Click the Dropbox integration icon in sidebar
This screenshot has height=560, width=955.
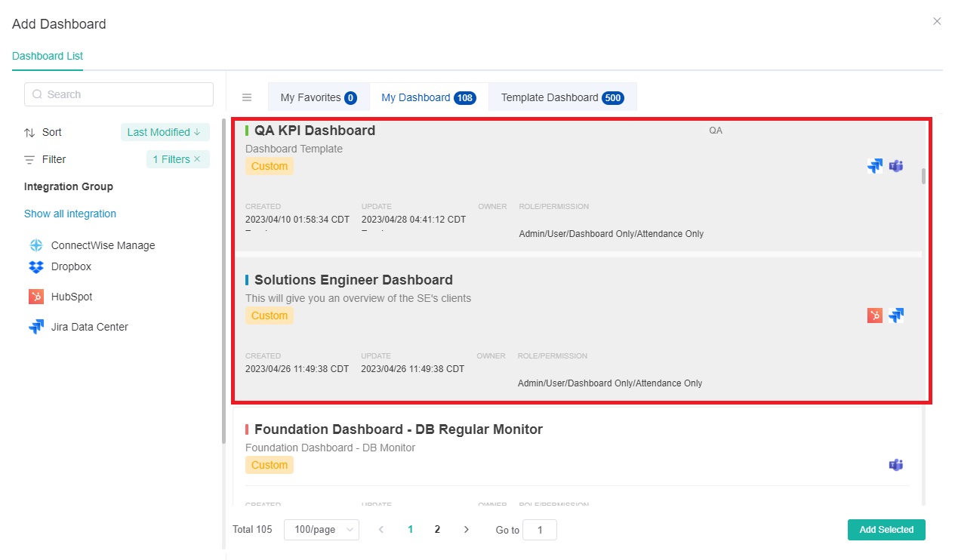[34, 266]
